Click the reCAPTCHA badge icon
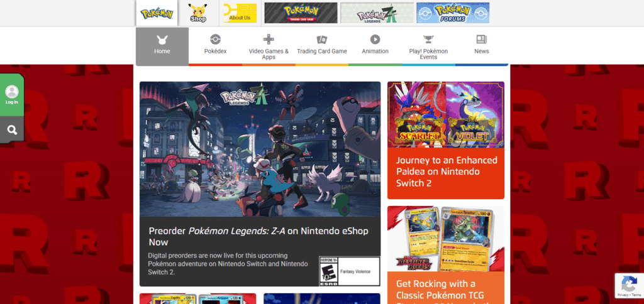This screenshot has width=644, height=304. pos(629,283)
